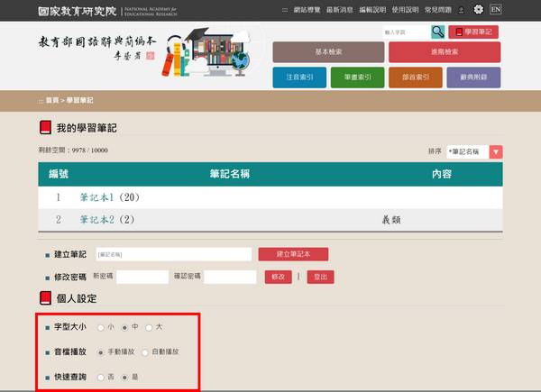Click the magnifier search icon
541x392 pixels.
click(438, 32)
